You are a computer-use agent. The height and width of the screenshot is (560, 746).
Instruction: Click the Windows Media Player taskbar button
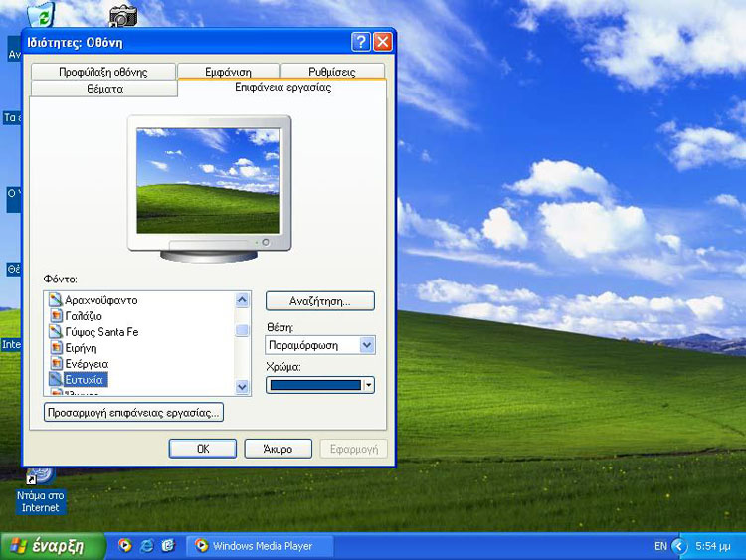(260, 546)
